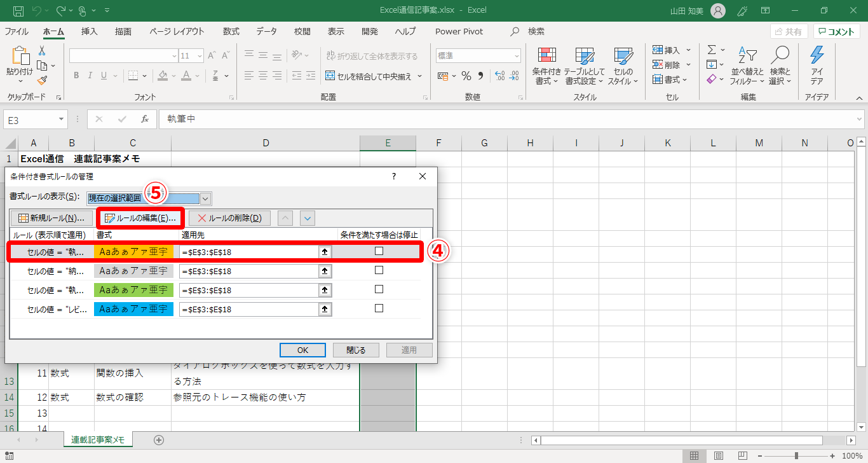868x463 pixels.
Task: Select the blue format preview rule
Action: tap(133, 309)
